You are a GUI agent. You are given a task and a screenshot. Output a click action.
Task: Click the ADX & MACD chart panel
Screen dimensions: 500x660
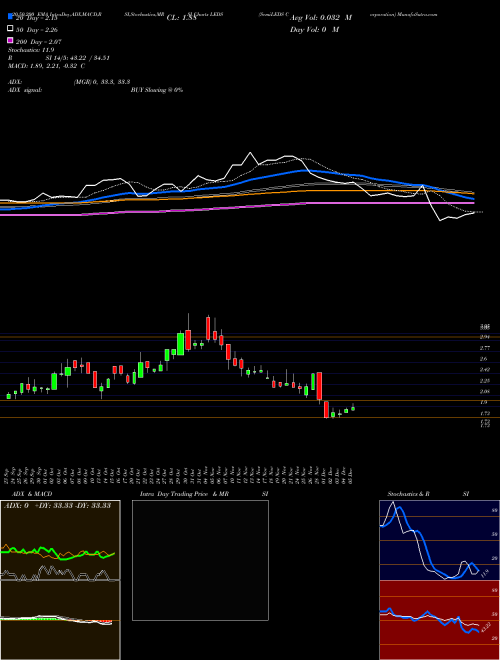click(x=60, y=580)
